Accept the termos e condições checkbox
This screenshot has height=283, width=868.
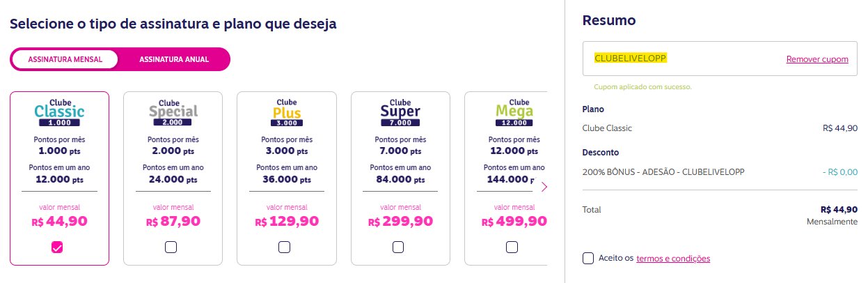(x=588, y=259)
